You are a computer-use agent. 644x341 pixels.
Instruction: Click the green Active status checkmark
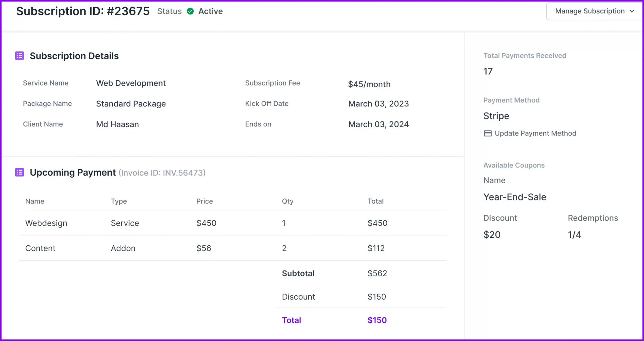coord(190,11)
